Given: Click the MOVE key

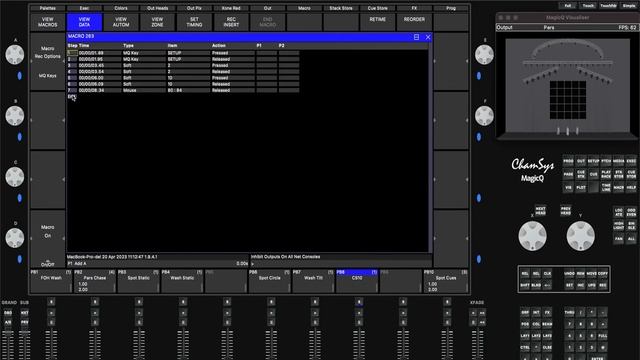Looking at the screenshot, I should point(592,273).
